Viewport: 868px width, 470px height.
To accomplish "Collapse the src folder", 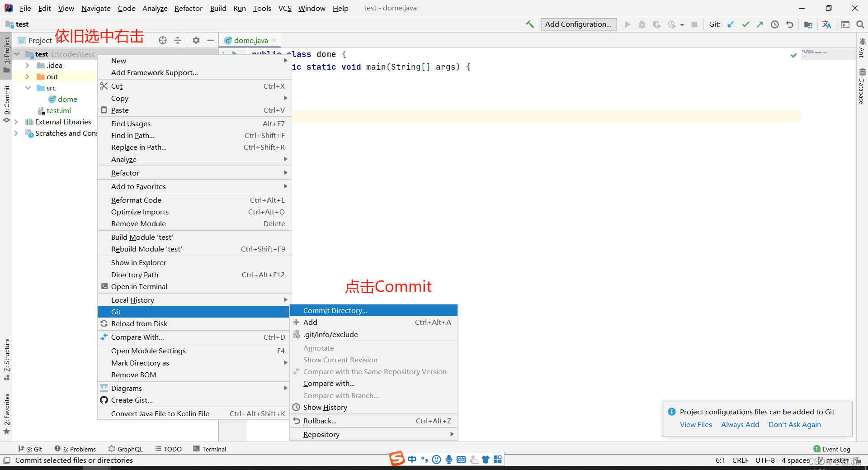I will [x=28, y=88].
